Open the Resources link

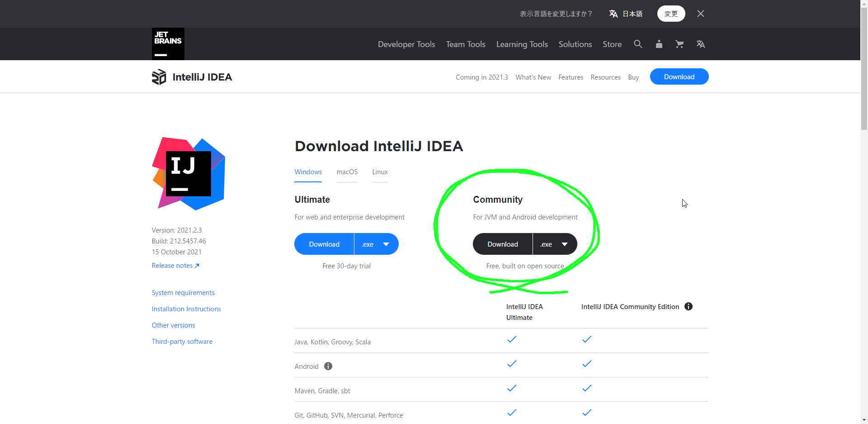[x=606, y=77]
